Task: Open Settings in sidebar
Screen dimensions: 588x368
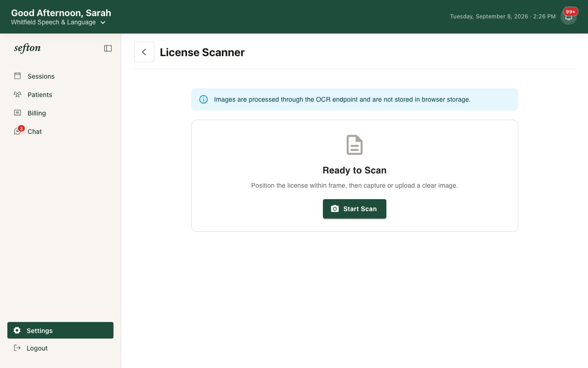Action: [60, 330]
